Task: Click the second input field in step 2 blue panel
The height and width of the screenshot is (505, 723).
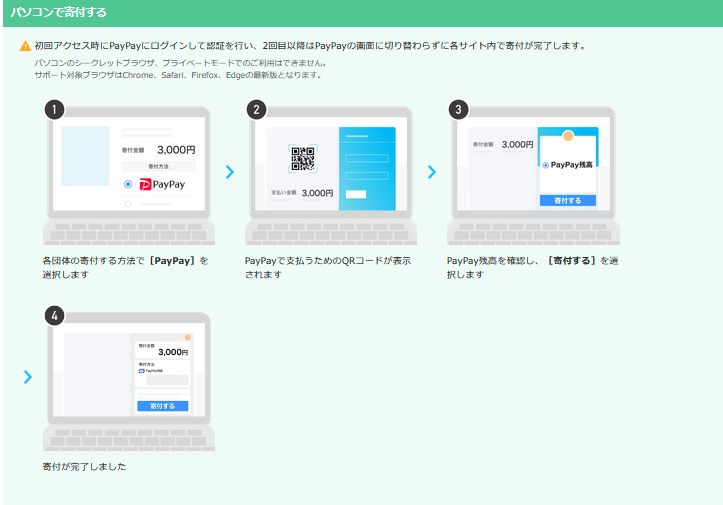Action: pos(367,176)
